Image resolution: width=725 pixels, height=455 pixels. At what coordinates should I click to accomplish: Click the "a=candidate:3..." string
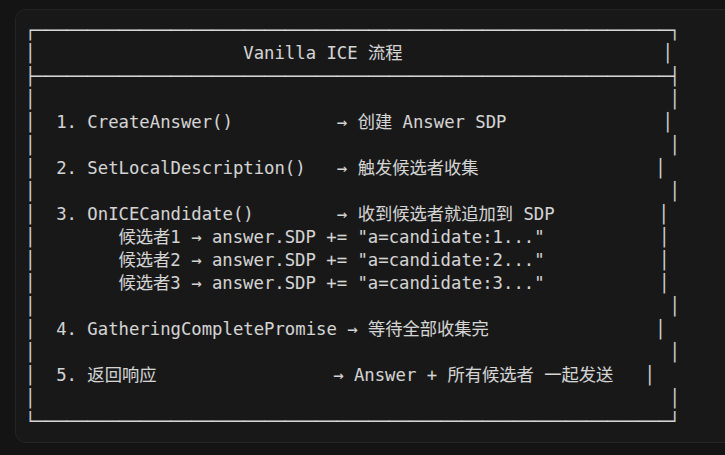tap(451, 283)
